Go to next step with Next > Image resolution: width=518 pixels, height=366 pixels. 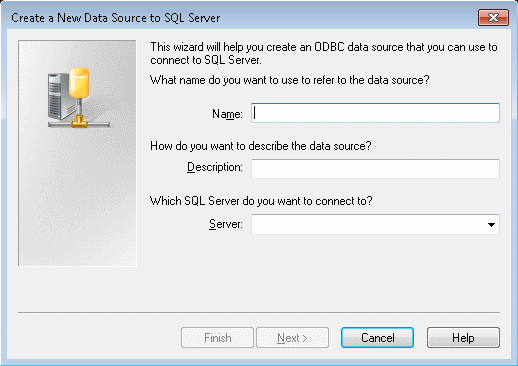click(292, 338)
